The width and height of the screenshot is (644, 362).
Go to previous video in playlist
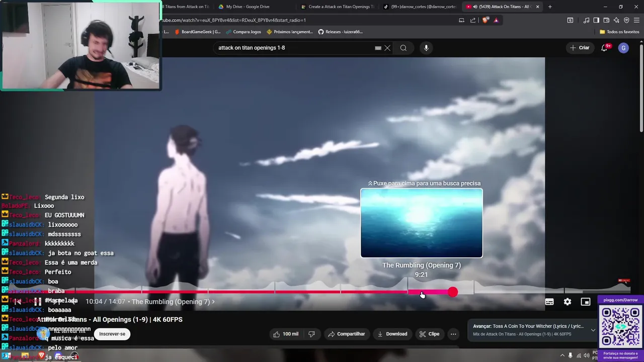(18, 302)
